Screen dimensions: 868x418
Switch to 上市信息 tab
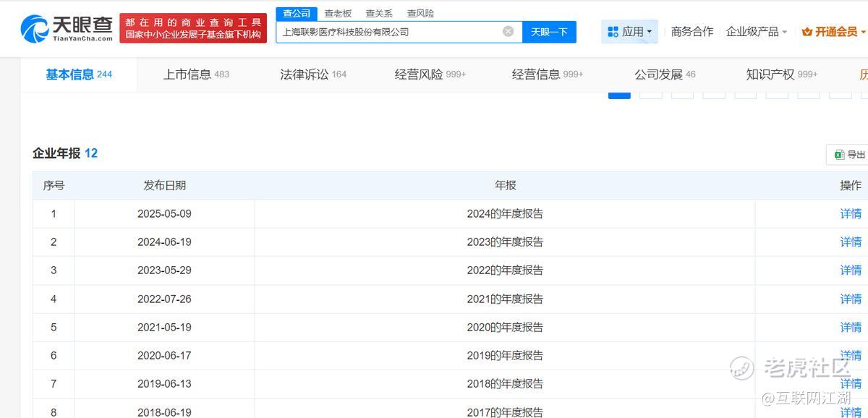click(x=196, y=74)
